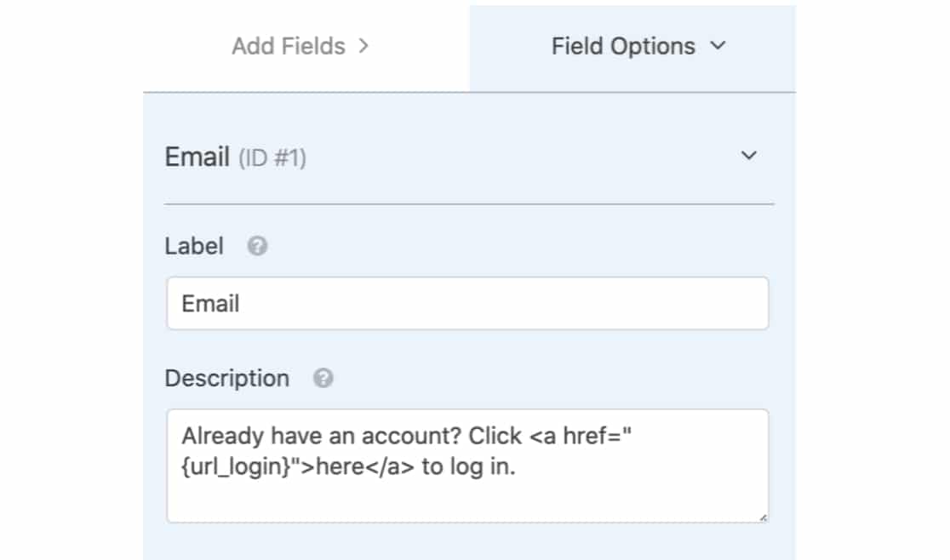Select the Email label input field
This screenshot has height=560, width=950.
pos(468,303)
